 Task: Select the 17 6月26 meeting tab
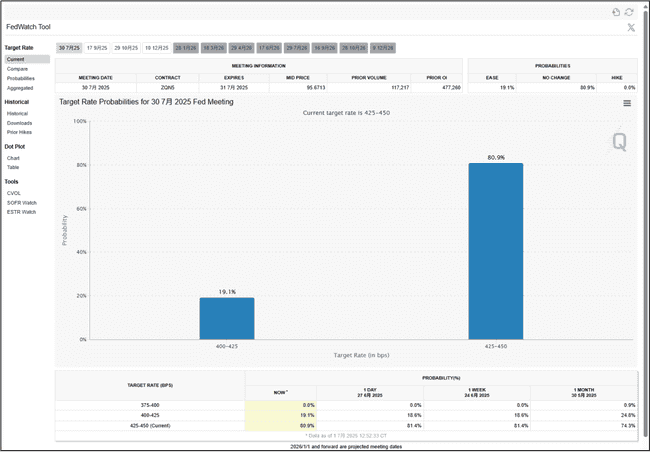269,48
